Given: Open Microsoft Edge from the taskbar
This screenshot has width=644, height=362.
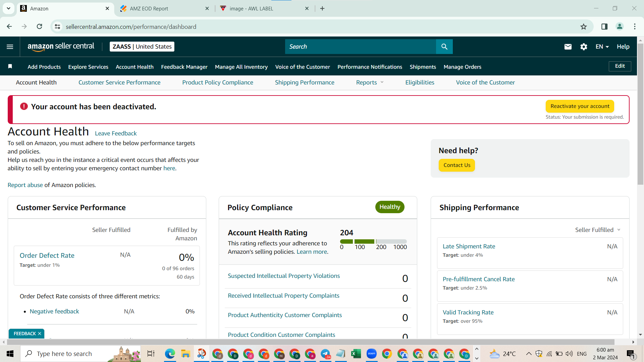Looking at the screenshot, I should click(170, 354).
